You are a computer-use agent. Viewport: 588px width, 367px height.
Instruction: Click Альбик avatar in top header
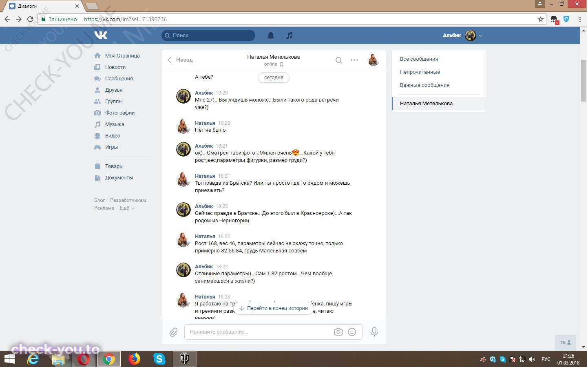tap(471, 35)
